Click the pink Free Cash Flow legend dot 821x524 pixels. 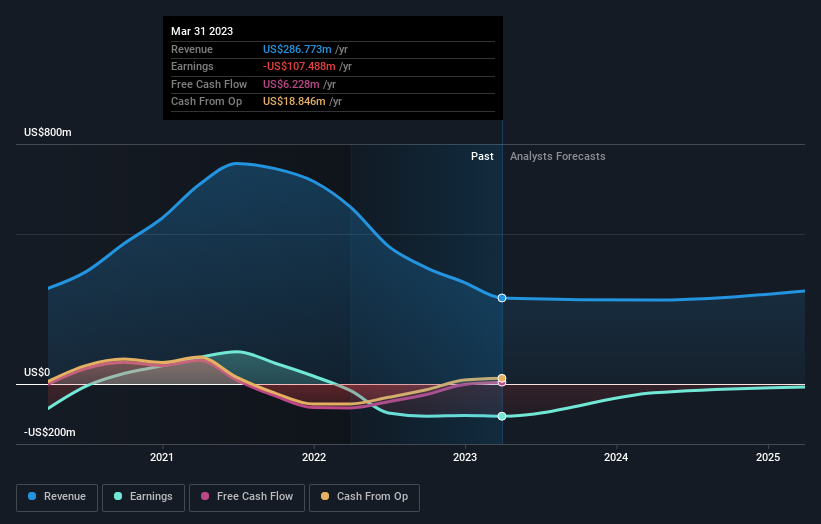tap(205, 496)
